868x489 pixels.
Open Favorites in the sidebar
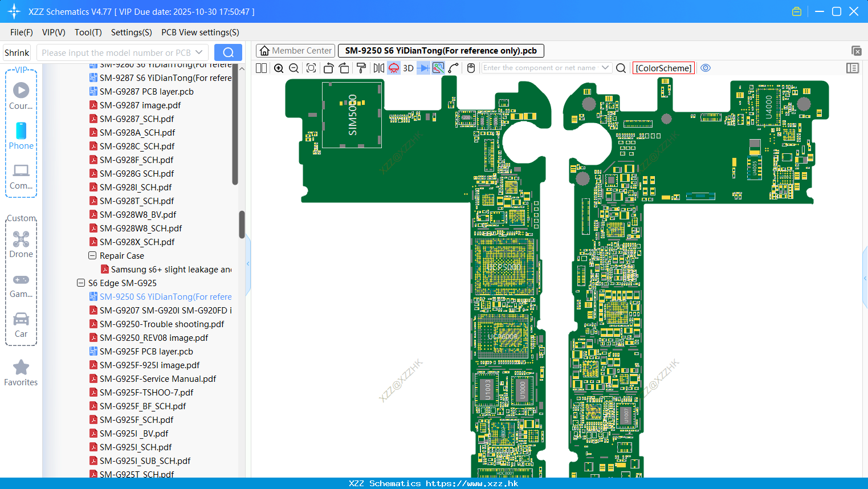(21, 373)
